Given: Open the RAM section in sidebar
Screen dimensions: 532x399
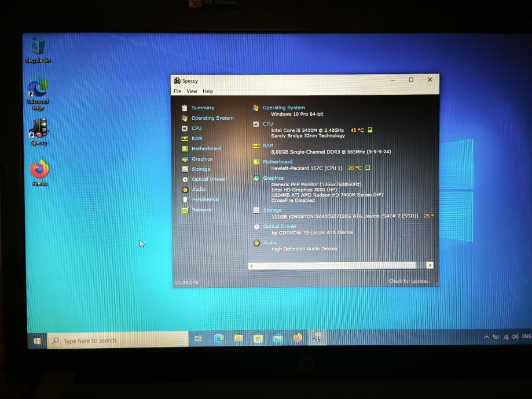Looking at the screenshot, I should (197, 138).
